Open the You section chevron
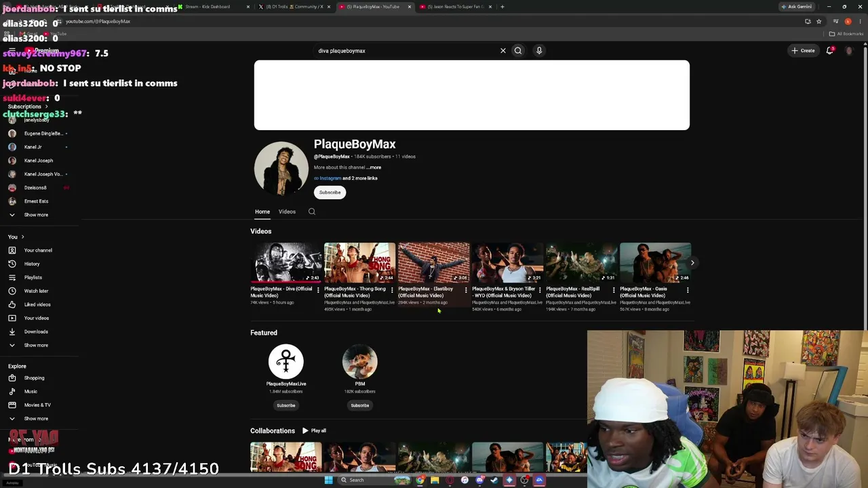The image size is (868, 488). coord(22,237)
